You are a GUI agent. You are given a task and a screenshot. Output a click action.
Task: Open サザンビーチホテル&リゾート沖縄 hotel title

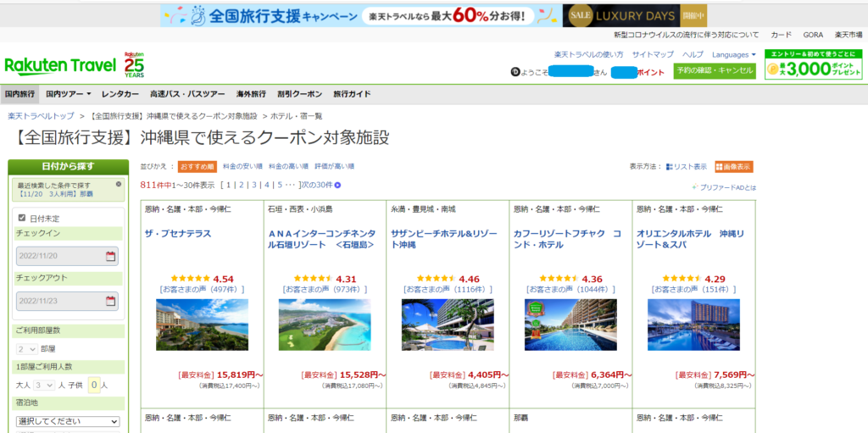click(x=446, y=239)
